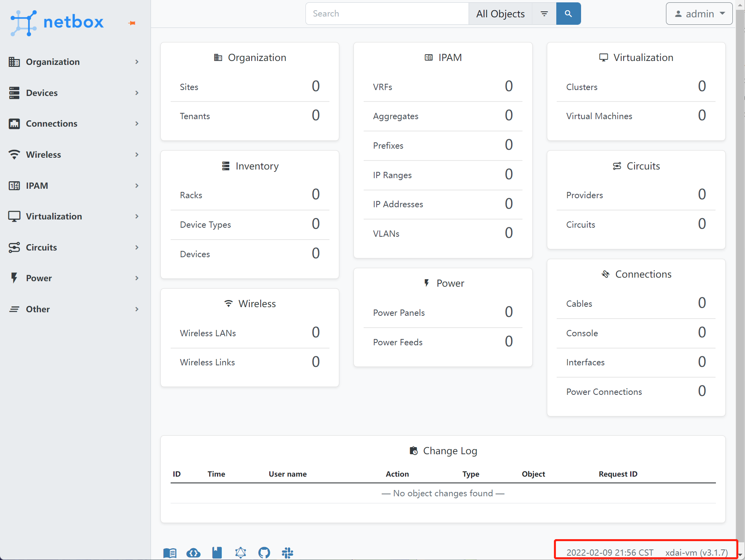Expand the IPAM sidebar menu
This screenshot has width=745, height=560.
tap(74, 186)
